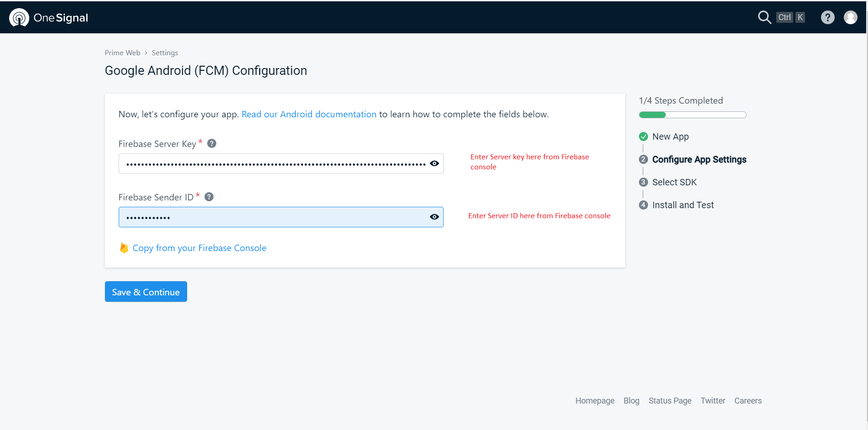The height and width of the screenshot is (430, 868).
Task: Click the Prime Web breadcrumb
Action: click(x=122, y=53)
